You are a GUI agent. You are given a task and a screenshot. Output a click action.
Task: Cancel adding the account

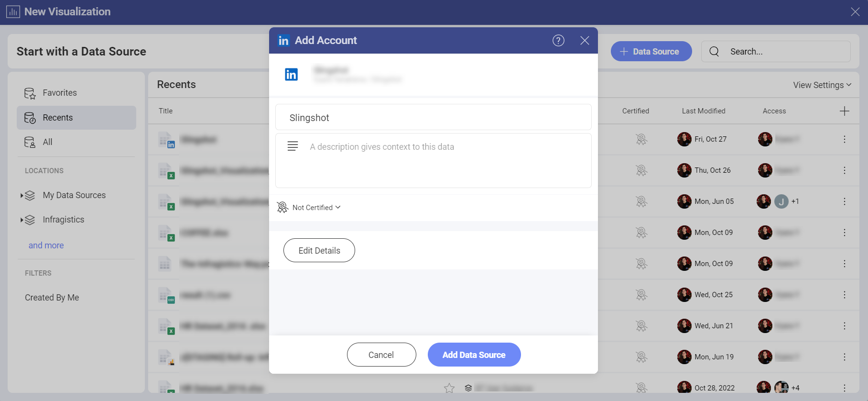(381, 355)
